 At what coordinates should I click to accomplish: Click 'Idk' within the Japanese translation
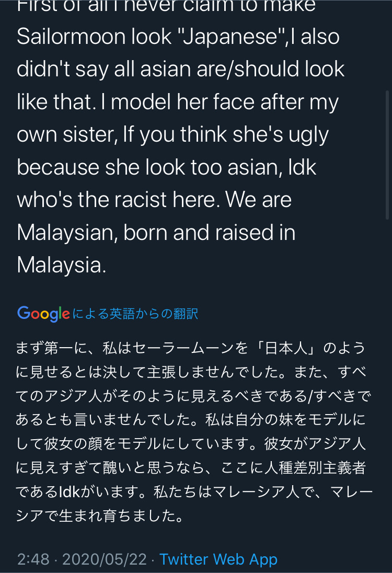point(69,491)
